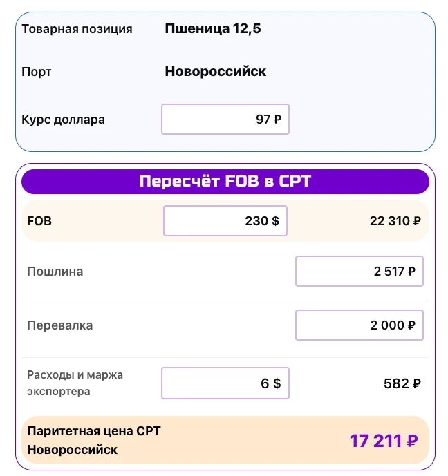Click the 17 211 ₽ parity price
448x476 pixels.
pos(384,441)
